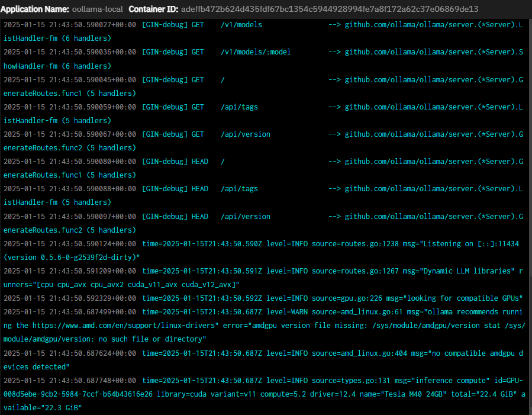Image resolution: width=532 pixels, height=415 pixels.
Task: Click 'amdgpu version file missing' error text
Action: [309, 326]
